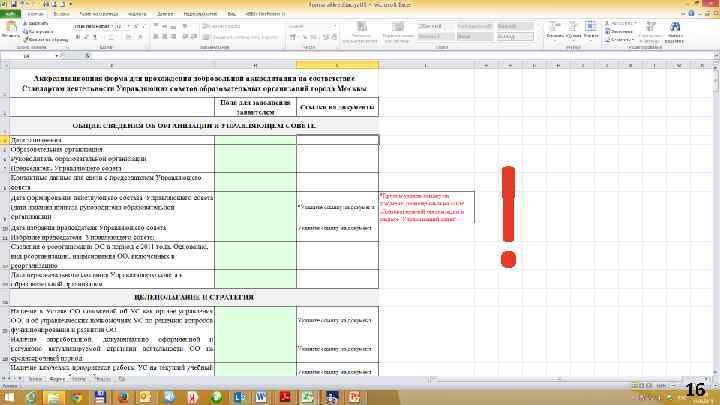
Task: Toggle Bold formatting
Action: 78,37
